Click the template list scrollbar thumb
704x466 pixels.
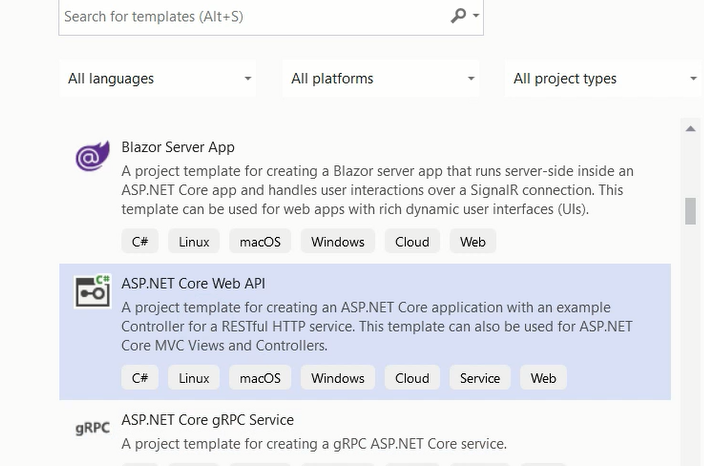pos(691,211)
